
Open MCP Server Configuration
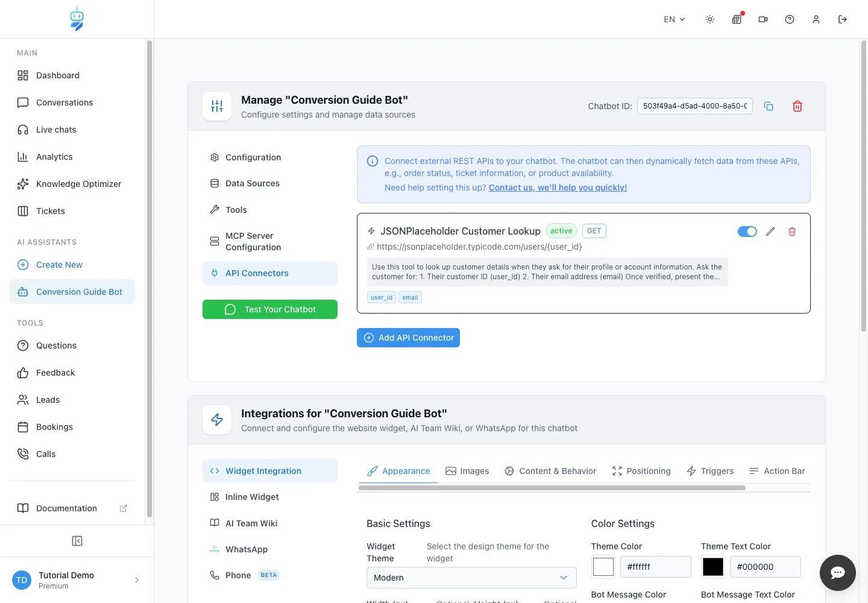point(270,241)
